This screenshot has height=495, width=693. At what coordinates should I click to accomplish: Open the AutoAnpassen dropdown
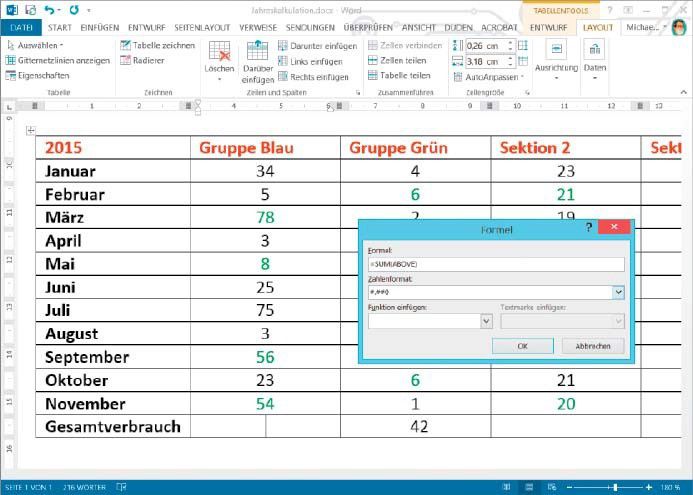pyautogui.click(x=489, y=77)
